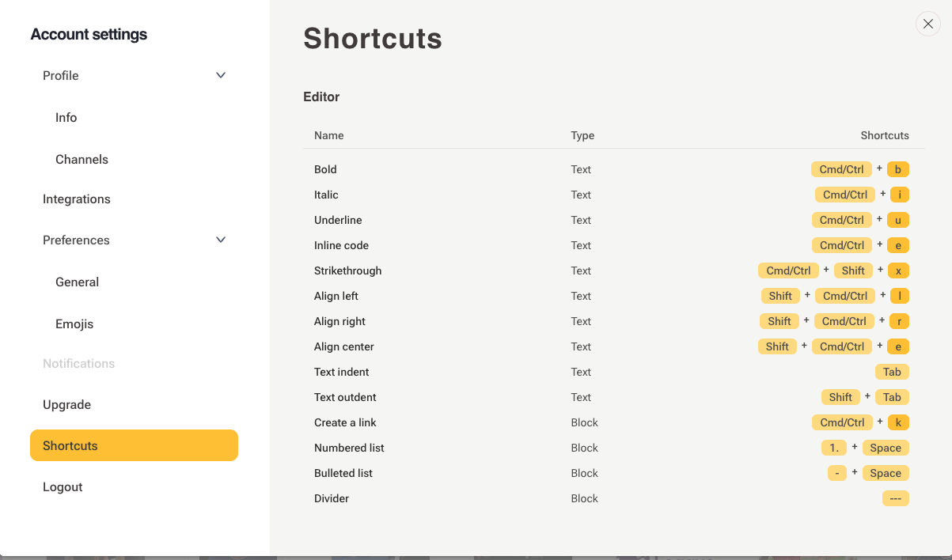
Task: Go to Integrations settings
Action: pos(77,199)
